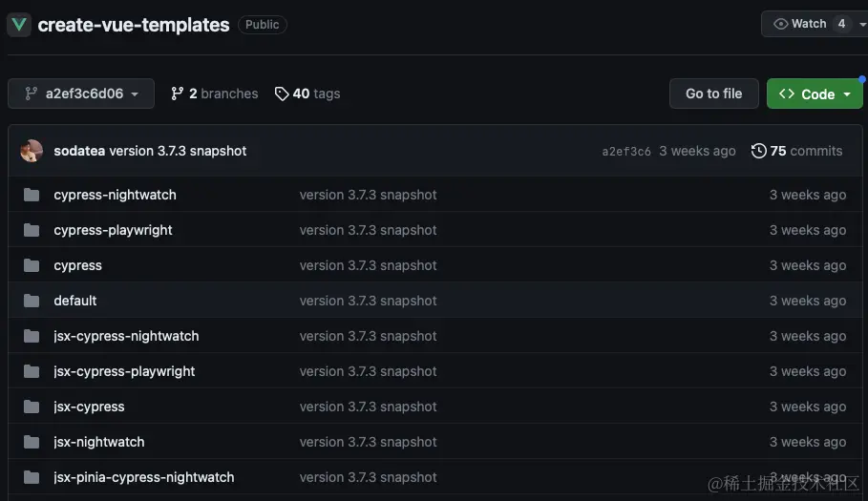Click the folder icon beside jsx-nightwatch
868x501 pixels.
point(32,442)
